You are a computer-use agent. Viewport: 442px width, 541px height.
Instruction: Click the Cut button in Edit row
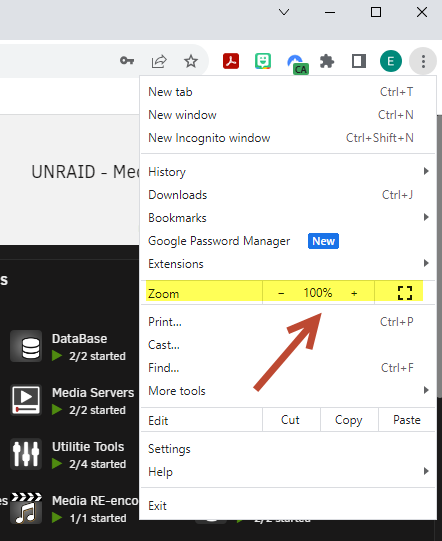(x=291, y=420)
